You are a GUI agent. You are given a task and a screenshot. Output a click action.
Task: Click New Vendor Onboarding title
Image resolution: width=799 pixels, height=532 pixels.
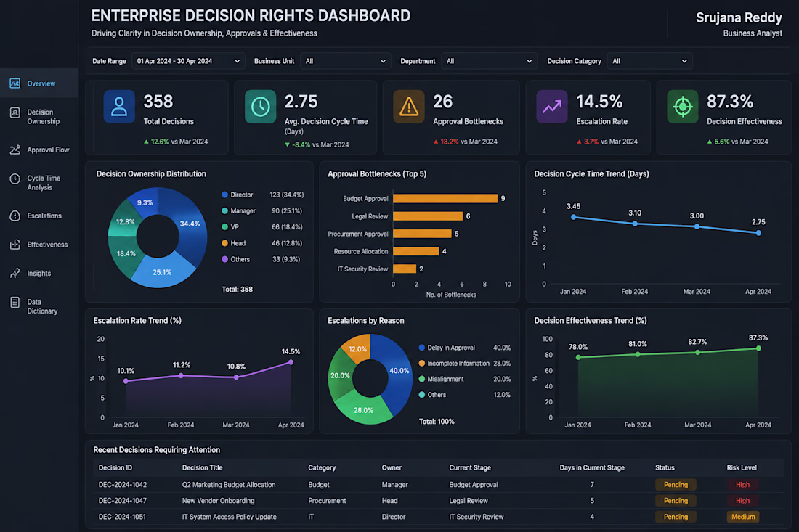[x=218, y=501]
